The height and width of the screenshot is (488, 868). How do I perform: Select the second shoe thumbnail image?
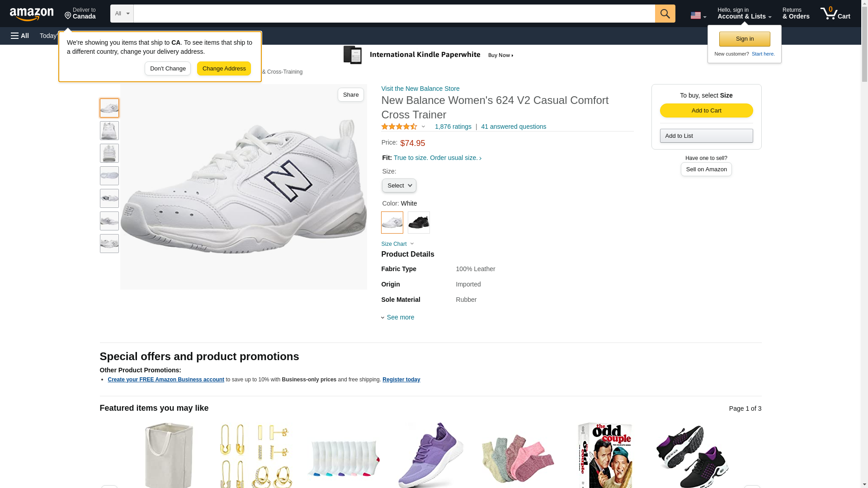(x=109, y=131)
